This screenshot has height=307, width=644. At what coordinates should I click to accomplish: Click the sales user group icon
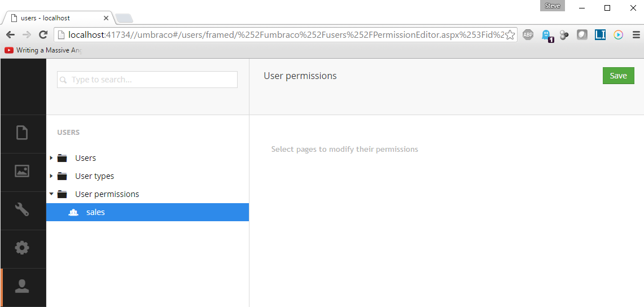point(73,212)
